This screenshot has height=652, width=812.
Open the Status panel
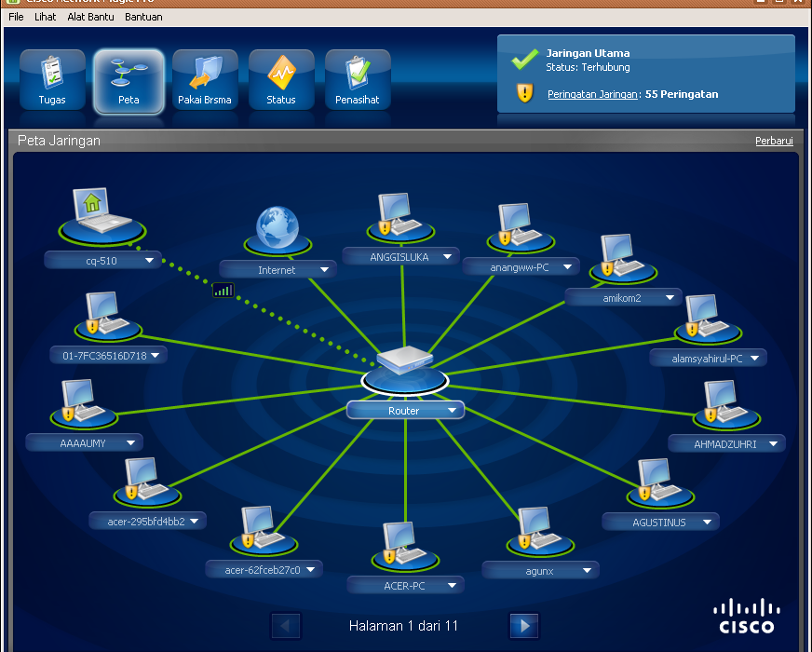tap(281, 79)
